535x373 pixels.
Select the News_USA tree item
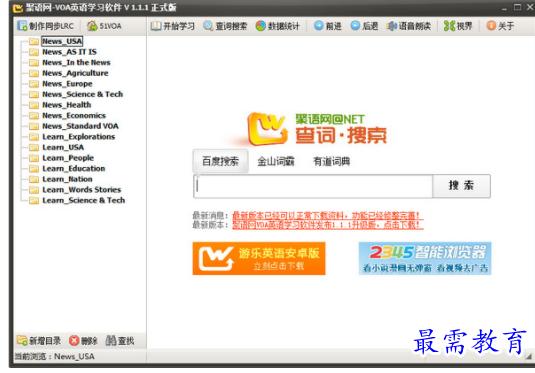coord(62,41)
